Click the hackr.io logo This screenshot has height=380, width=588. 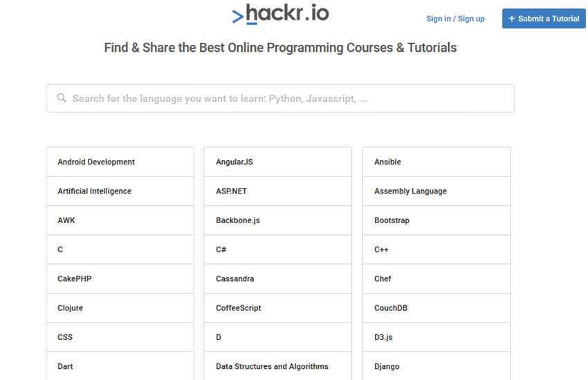tap(280, 14)
